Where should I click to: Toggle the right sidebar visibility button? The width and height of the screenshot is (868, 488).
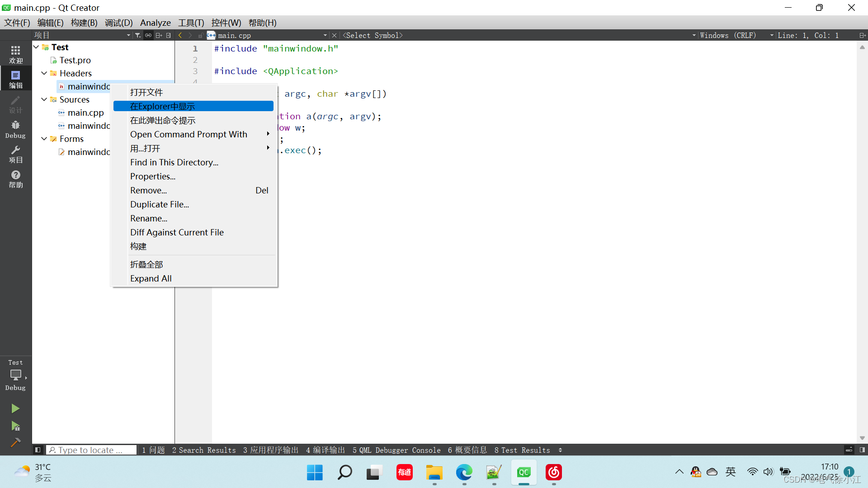click(x=862, y=450)
